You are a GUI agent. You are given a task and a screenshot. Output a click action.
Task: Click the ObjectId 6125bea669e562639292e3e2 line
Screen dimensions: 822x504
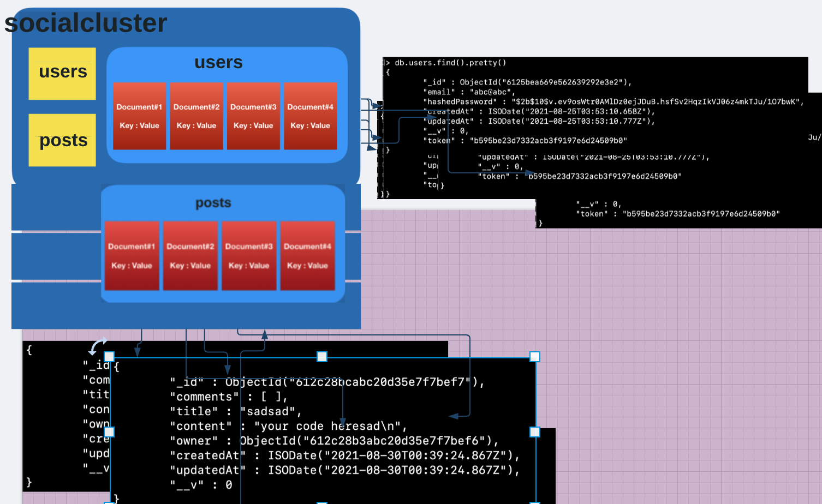(527, 82)
